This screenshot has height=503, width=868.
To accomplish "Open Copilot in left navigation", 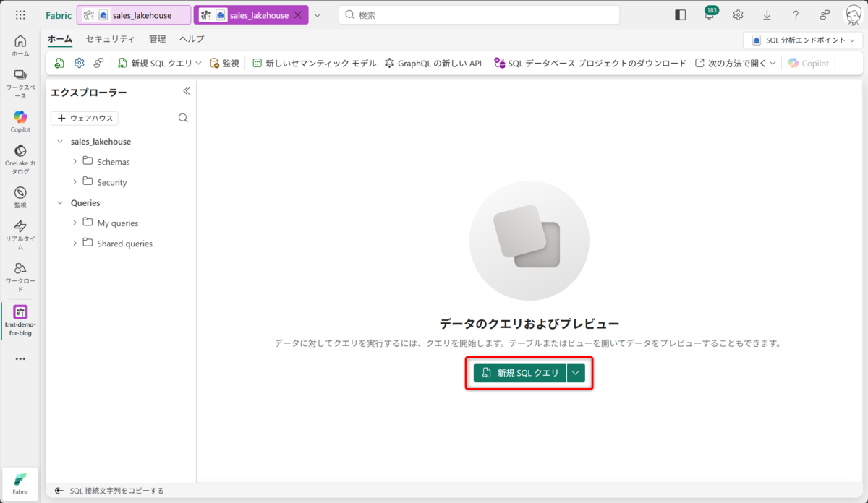I will (20, 121).
